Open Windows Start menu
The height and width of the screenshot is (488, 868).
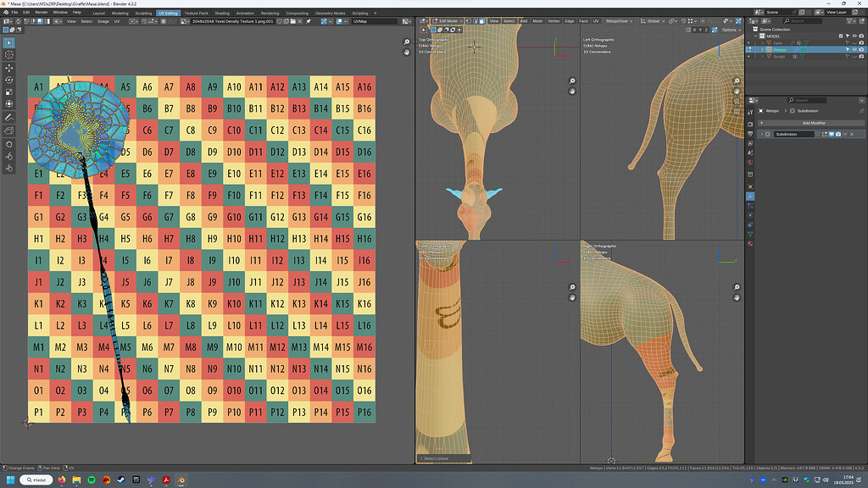pyautogui.click(x=10, y=480)
